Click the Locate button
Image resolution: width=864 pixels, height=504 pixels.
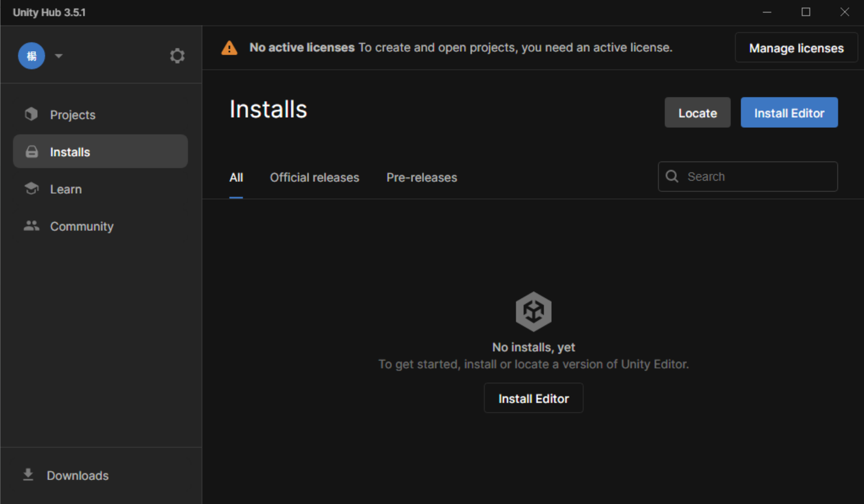[698, 113]
